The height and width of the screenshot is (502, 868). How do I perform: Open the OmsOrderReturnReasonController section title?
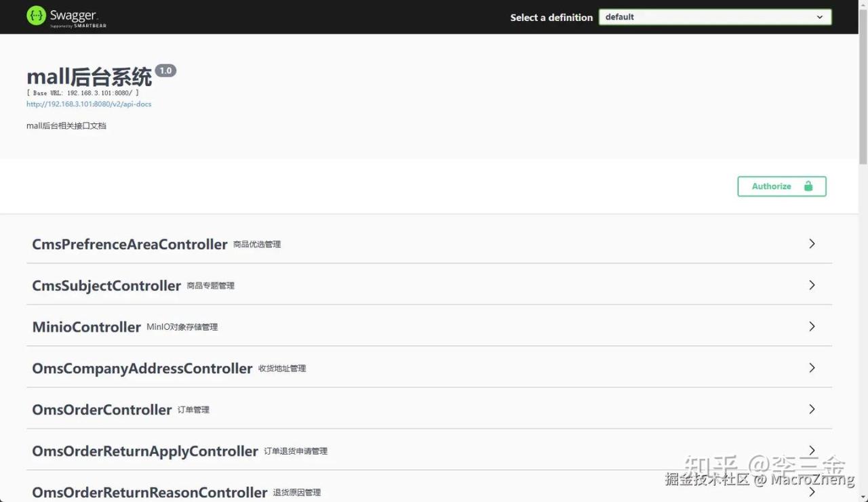pos(150,493)
